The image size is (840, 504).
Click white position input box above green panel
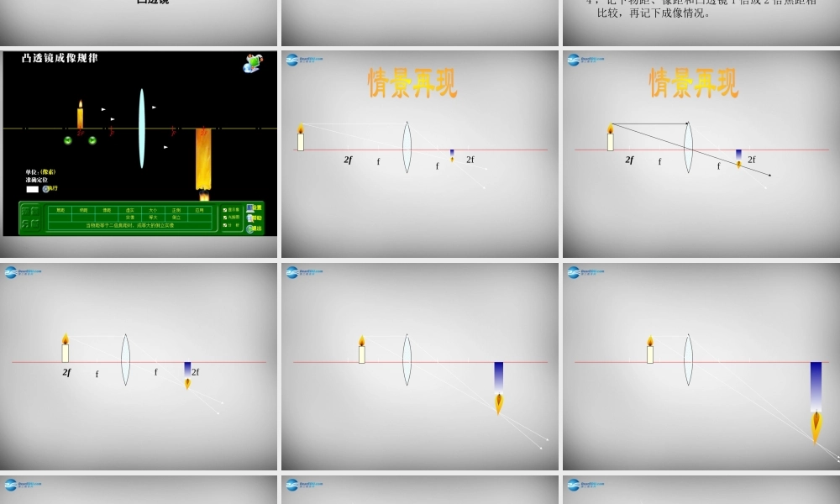pyautogui.click(x=32, y=189)
